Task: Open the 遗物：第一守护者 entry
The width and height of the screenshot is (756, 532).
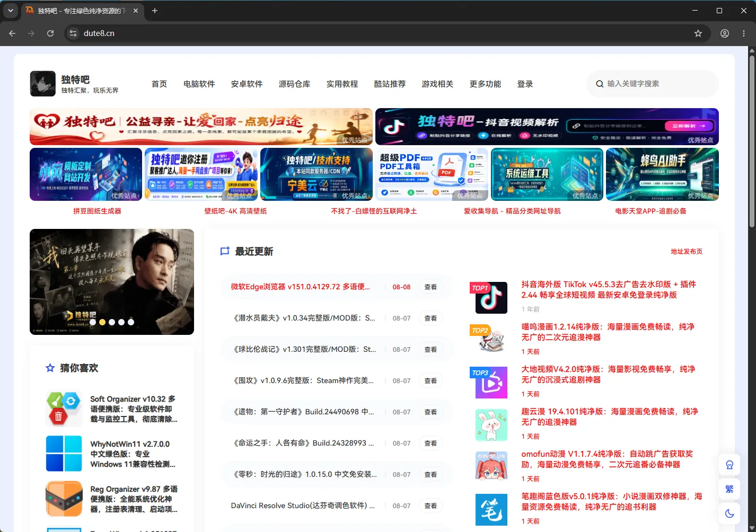Action: coord(303,412)
